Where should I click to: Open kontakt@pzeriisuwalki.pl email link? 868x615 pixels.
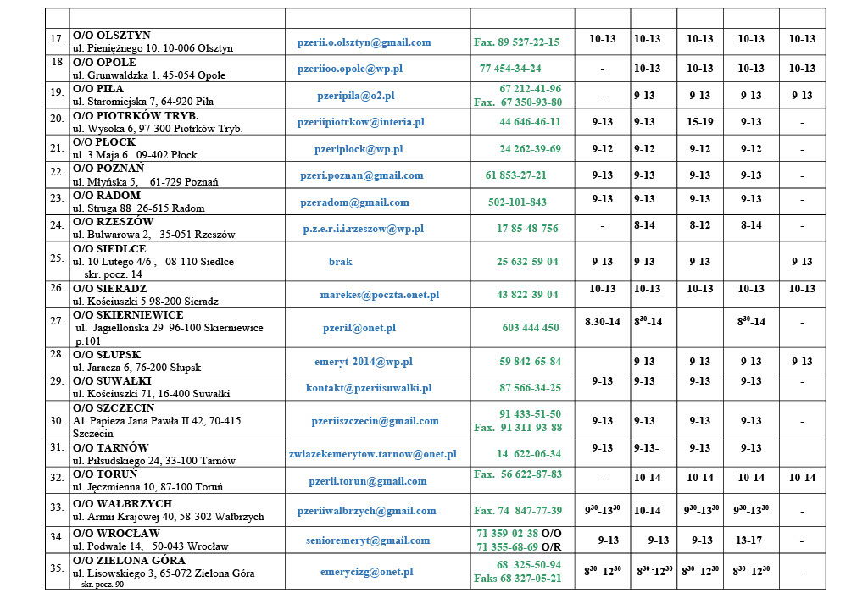click(370, 388)
